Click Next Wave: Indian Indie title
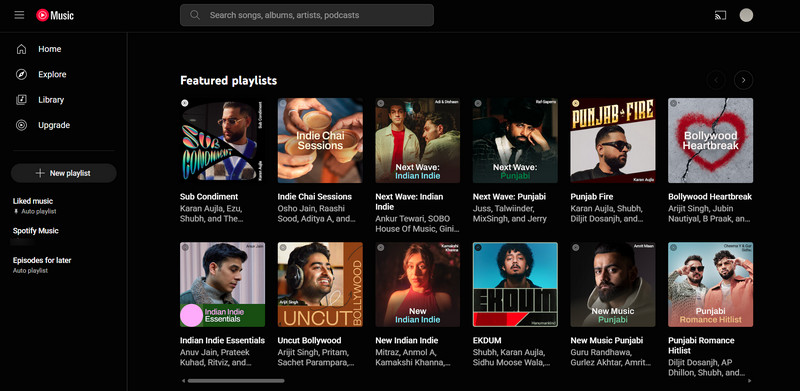 pos(409,202)
